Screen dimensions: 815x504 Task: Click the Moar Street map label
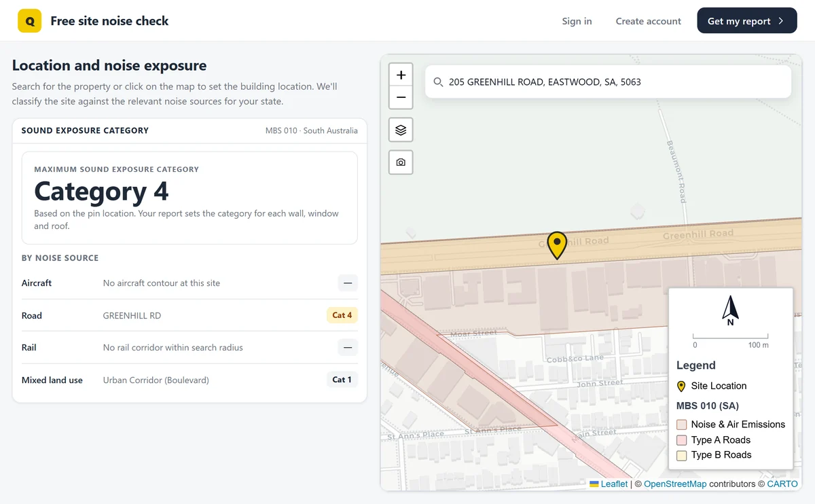[x=473, y=334]
